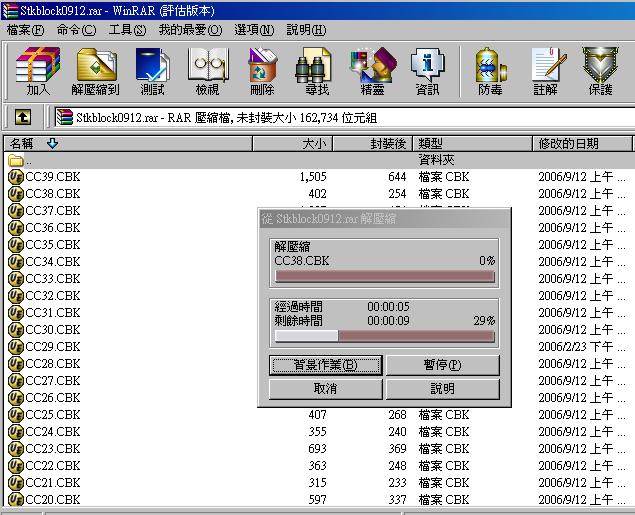Select the CC21.CBK file name
The height and width of the screenshot is (515, 635).
point(53,483)
